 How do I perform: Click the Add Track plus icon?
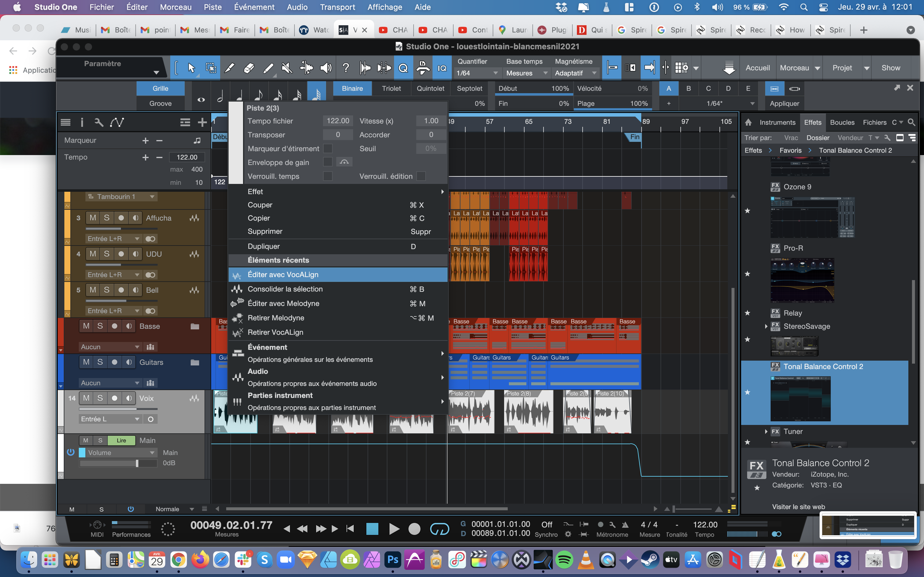(x=202, y=122)
